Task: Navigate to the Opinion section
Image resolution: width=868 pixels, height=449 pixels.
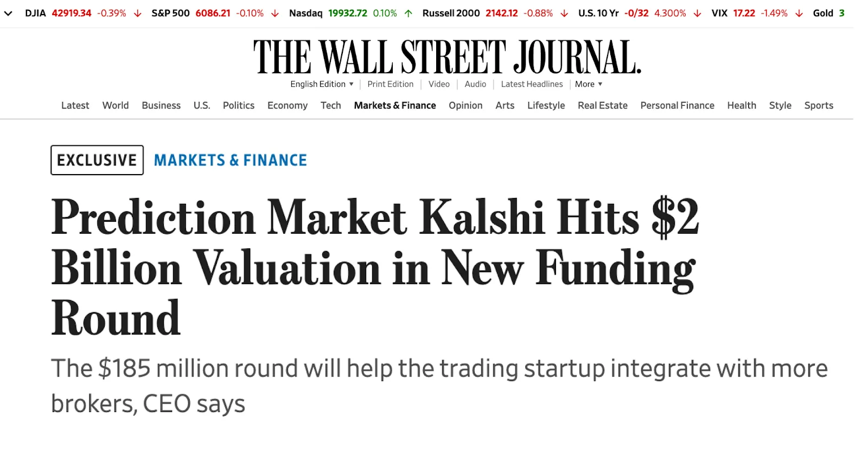Action: (x=465, y=105)
